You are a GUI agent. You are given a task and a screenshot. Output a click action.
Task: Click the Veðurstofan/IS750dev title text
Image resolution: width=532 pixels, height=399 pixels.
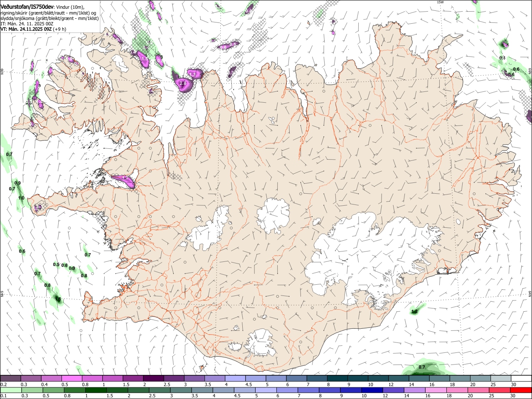pos(27,7)
